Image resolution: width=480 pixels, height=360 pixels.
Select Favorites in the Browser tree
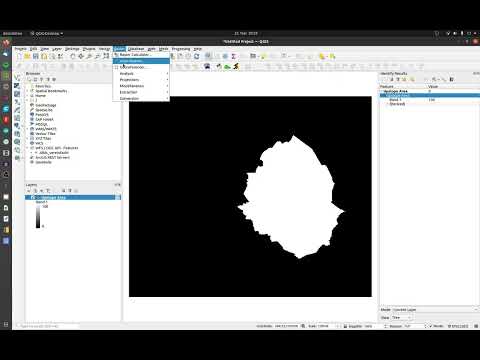click(43, 86)
